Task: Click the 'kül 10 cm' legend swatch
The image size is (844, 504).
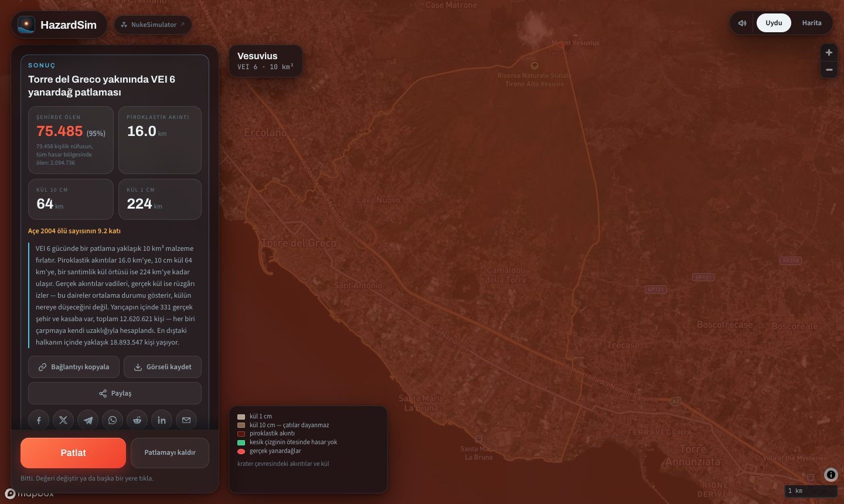Action: pyautogui.click(x=241, y=425)
